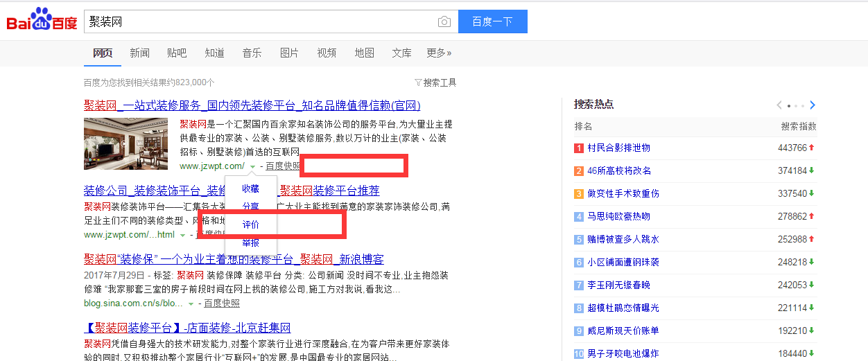This screenshot has width=868, height=361.
Task: Switch to 地图 tab
Action: pos(364,53)
